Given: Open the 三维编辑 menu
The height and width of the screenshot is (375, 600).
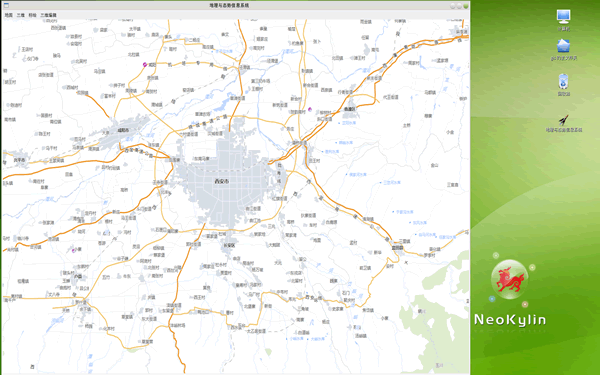Looking at the screenshot, I should pos(48,15).
